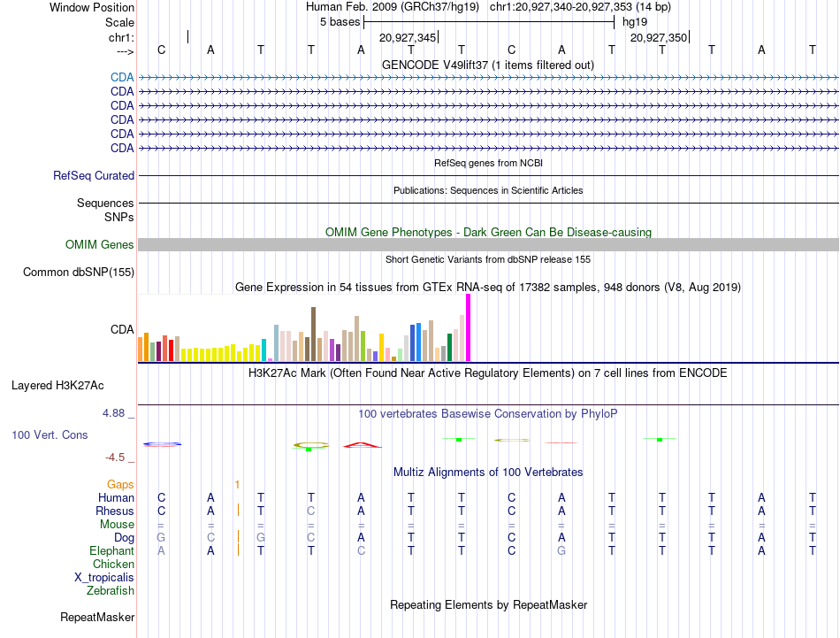The width and height of the screenshot is (840, 638).
Task: Select the Dog alignment row label
Action: pos(125,538)
